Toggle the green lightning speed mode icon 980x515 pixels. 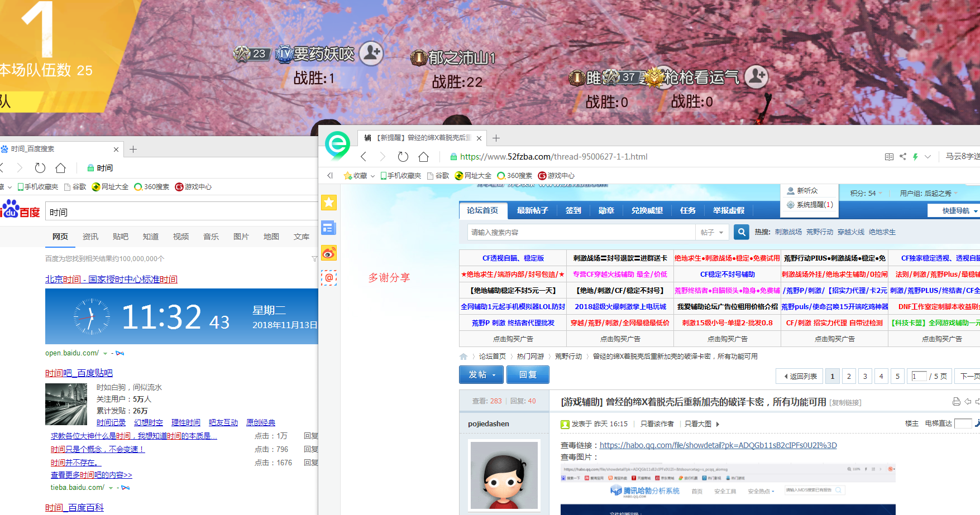(x=915, y=157)
